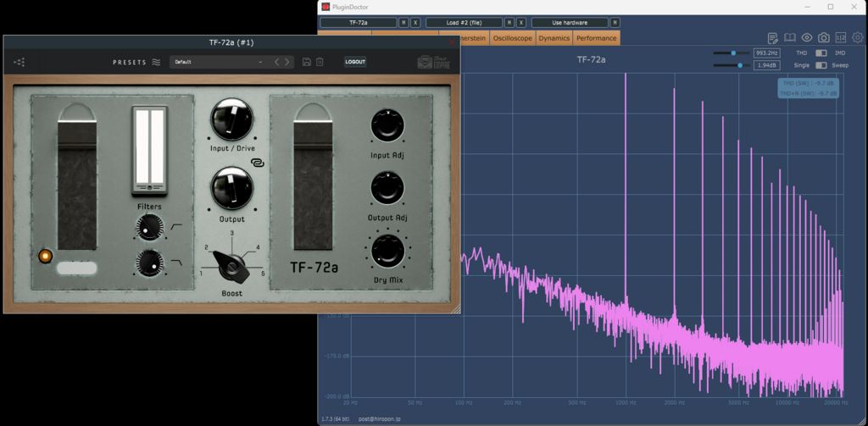Delete preset using trash icon

320,62
